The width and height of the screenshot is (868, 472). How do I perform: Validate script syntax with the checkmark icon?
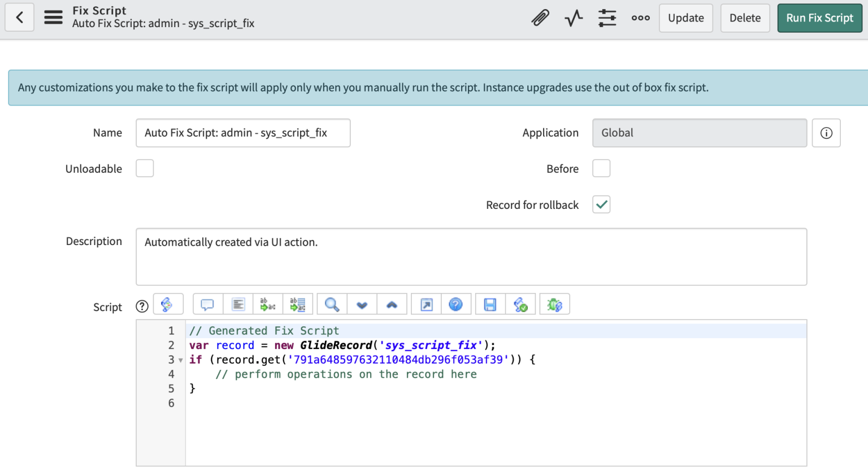click(521, 304)
